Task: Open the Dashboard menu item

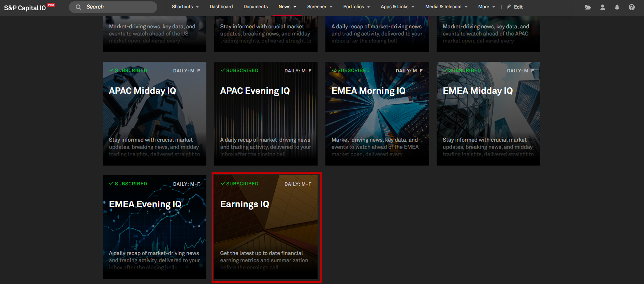Action: (x=221, y=7)
